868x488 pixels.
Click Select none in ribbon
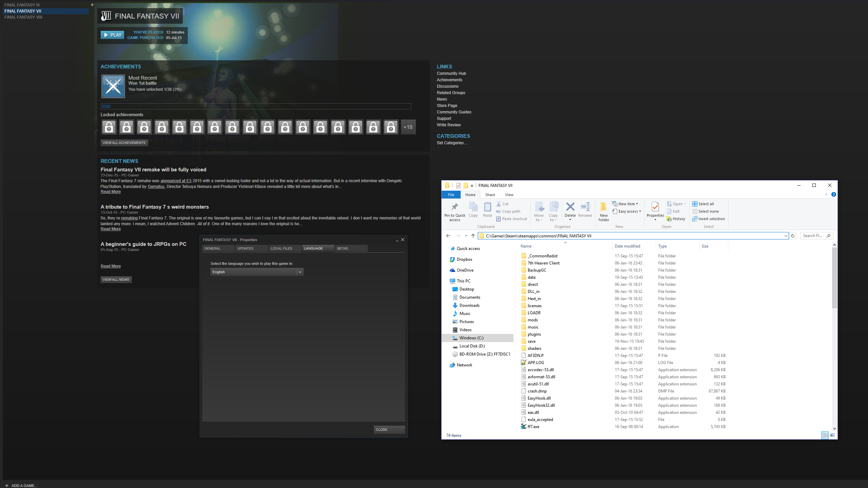705,211
